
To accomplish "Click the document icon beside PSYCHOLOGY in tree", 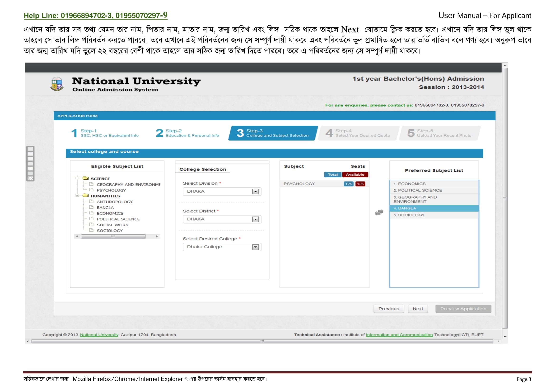I will [x=91, y=190].
